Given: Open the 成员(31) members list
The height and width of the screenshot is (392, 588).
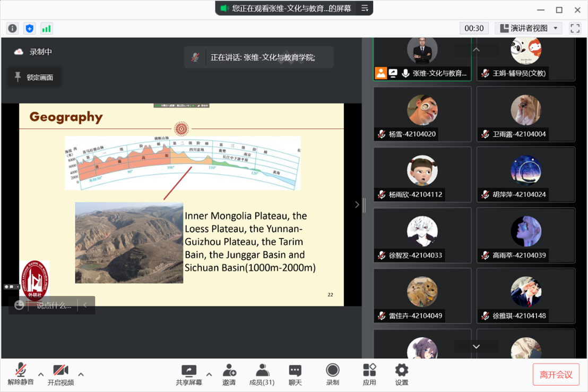Looking at the screenshot, I should [262, 374].
